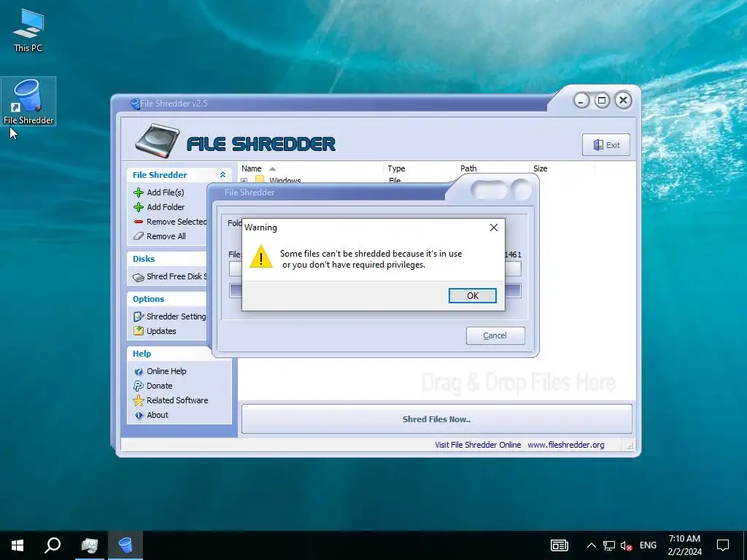Select Remove Selected option
The height and width of the screenshot is (560, 747).
click(x=177, y=222)
